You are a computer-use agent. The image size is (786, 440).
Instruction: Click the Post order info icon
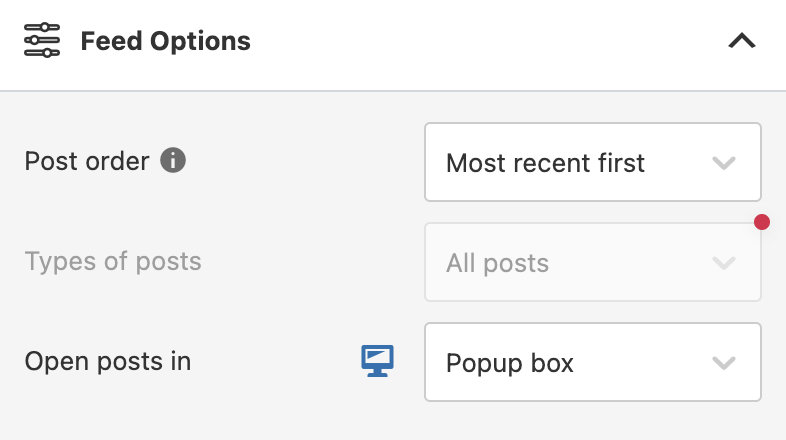coord(173,160)
